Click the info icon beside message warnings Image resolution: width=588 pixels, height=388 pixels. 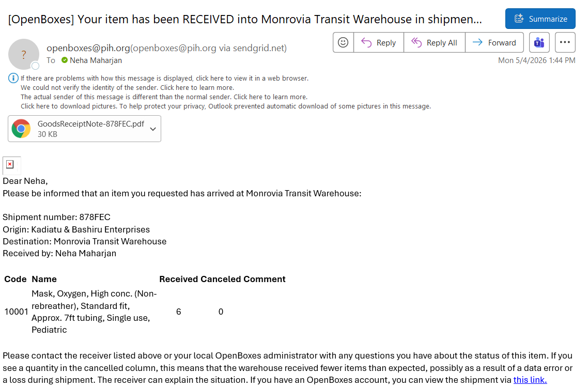pos(13,78)
